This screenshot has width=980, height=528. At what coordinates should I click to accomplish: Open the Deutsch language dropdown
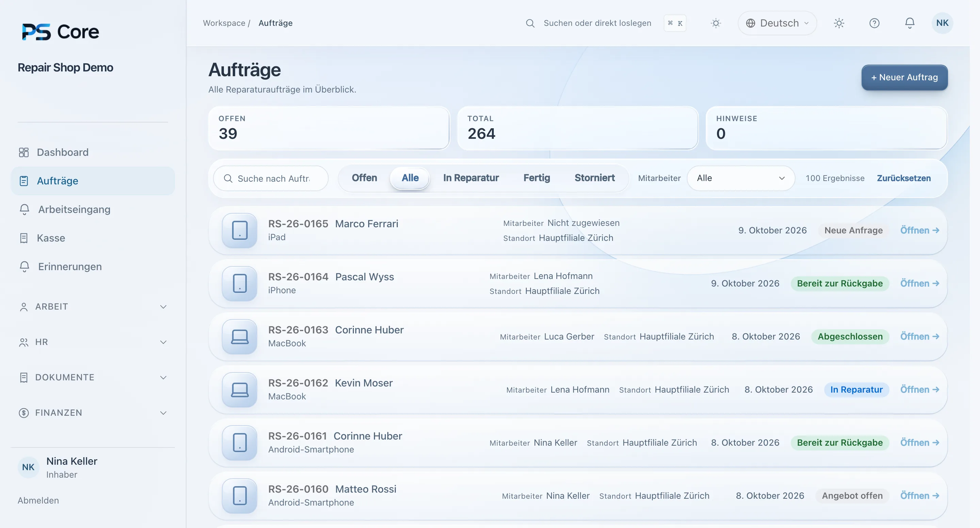pyautogui.click(x=777, y=23)
